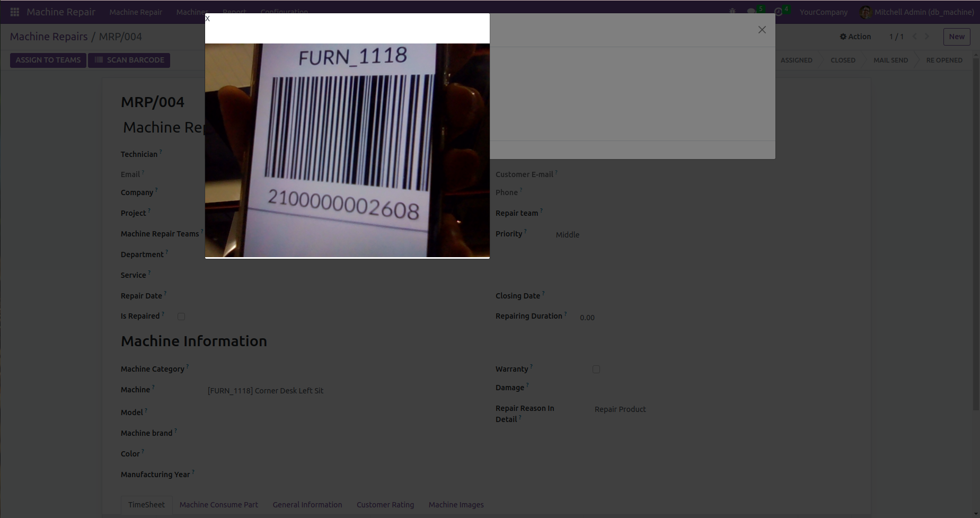
Task: Select the RE OPENED status stage
Action: click(944, 60)
